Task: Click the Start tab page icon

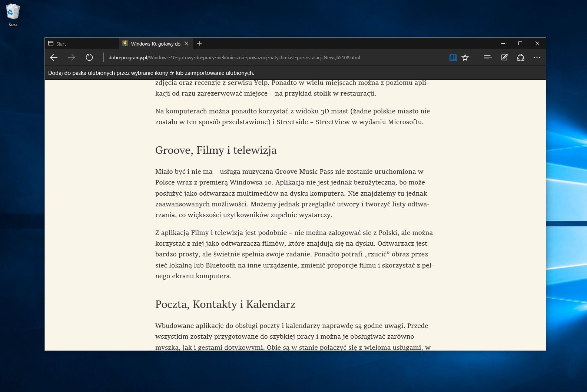Action: point(51,43)
